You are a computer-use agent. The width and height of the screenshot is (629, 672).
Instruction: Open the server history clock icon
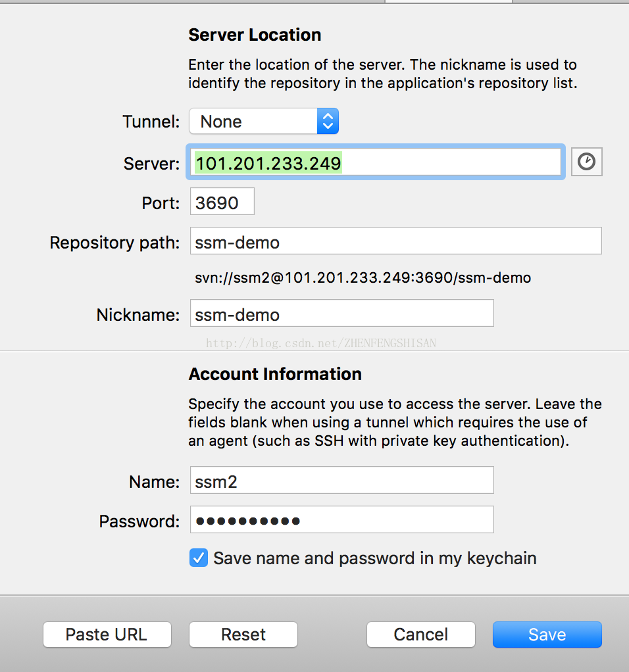[x=586, y=162]
